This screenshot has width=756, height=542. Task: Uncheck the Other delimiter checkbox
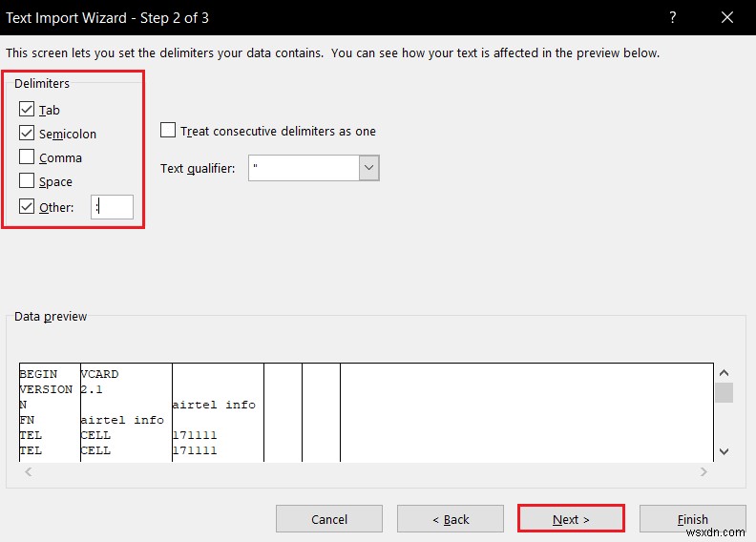[x=27, y=207]
